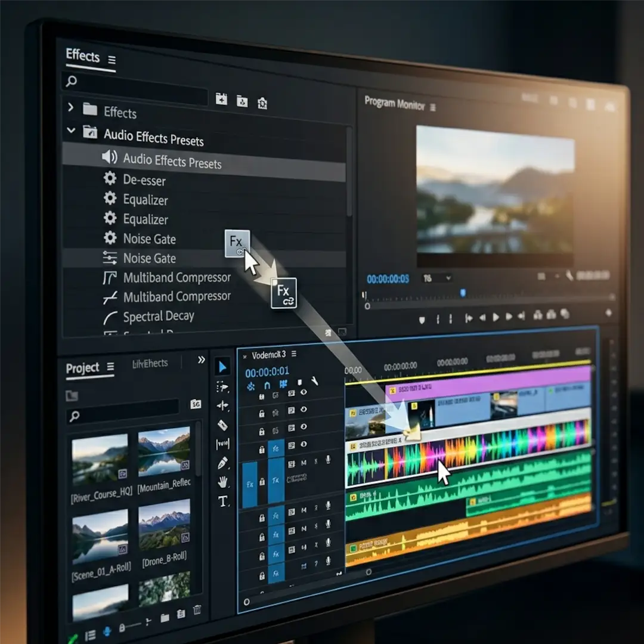The image size is (644, 644).
Task: Click the Extract button in Program Monitor
Action: click(551, 315)
